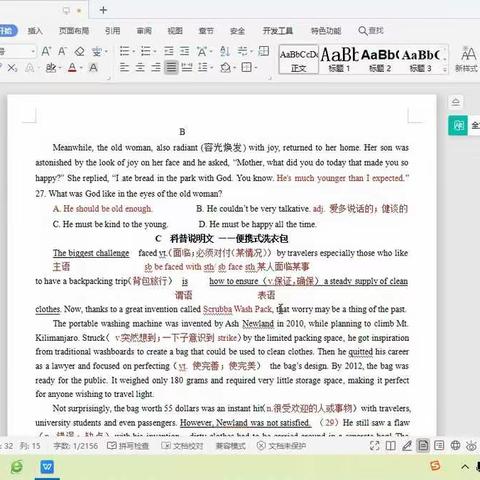This screenshot has width=480, height=480.
Task: Click the red font color A swatch
Action: [x=72, y=68]
